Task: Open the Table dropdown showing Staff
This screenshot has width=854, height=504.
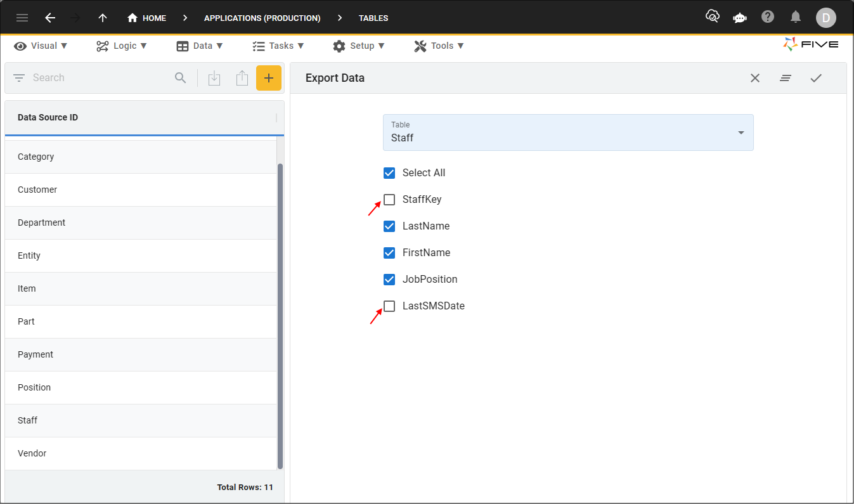Action: point(568,132)
